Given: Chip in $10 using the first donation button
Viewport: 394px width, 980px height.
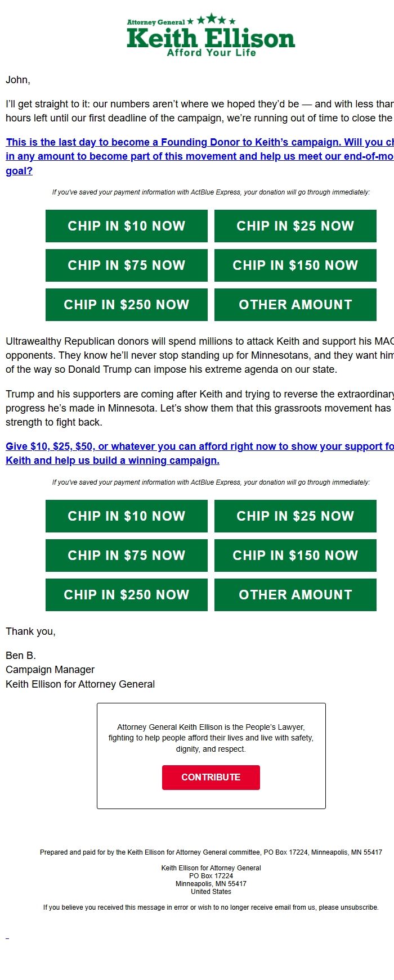Looking at the screenshot, I should 126,225.
